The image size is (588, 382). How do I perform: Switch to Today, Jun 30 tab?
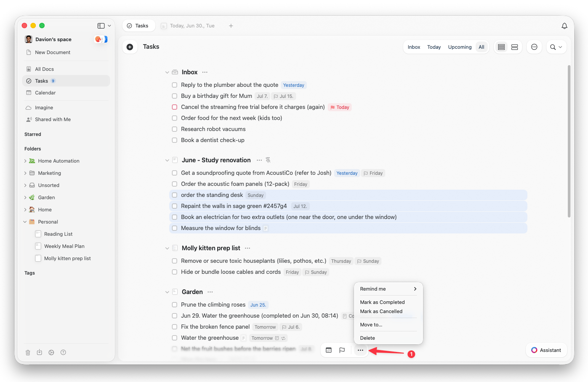pos(188,26)
